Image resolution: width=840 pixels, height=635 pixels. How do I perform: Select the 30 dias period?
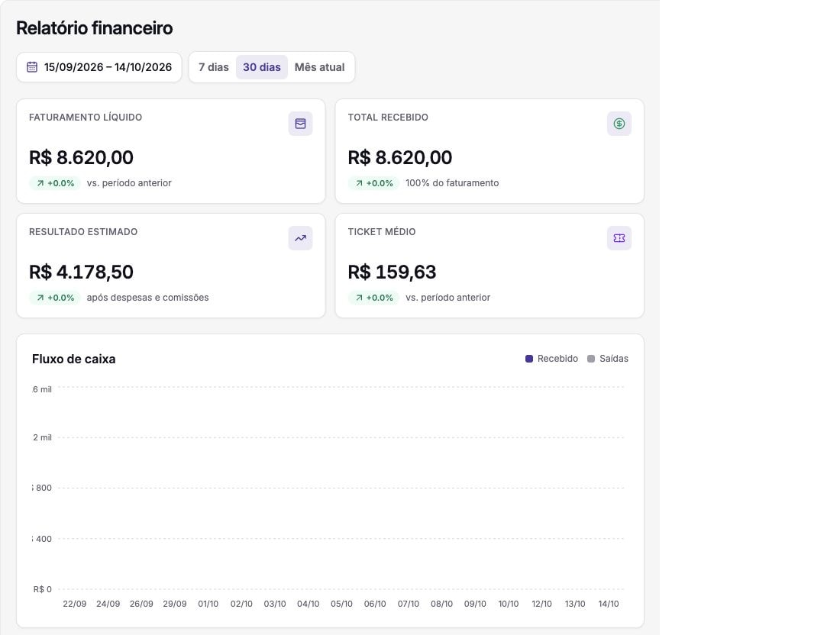pyautogui.click(x=261, y=67)
